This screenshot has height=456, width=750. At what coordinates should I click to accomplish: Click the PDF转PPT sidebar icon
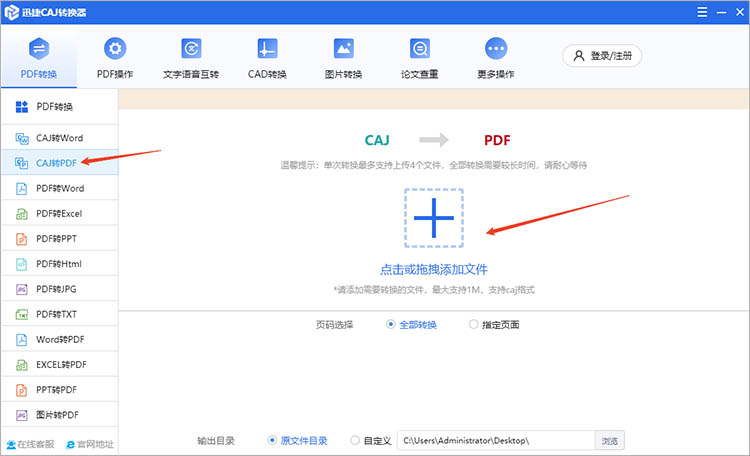(22, 239)
